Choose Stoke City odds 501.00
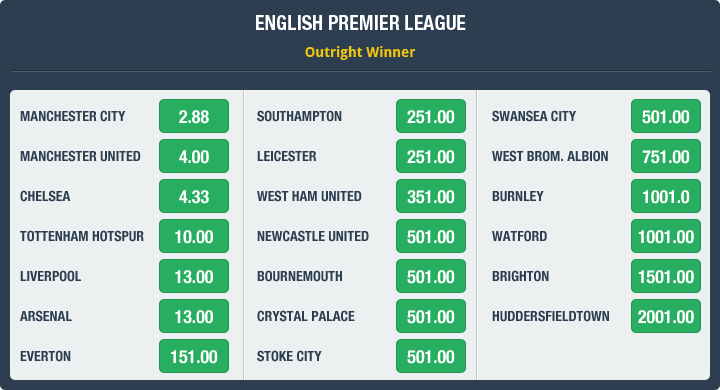This screenshot has width=720, height=390. click(x=431, y=356)
